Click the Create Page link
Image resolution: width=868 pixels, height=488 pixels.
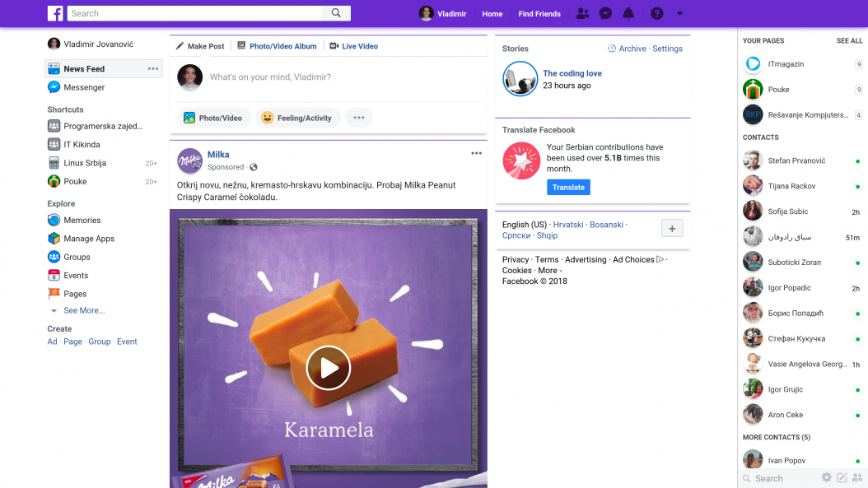click(x=72, y=342)
